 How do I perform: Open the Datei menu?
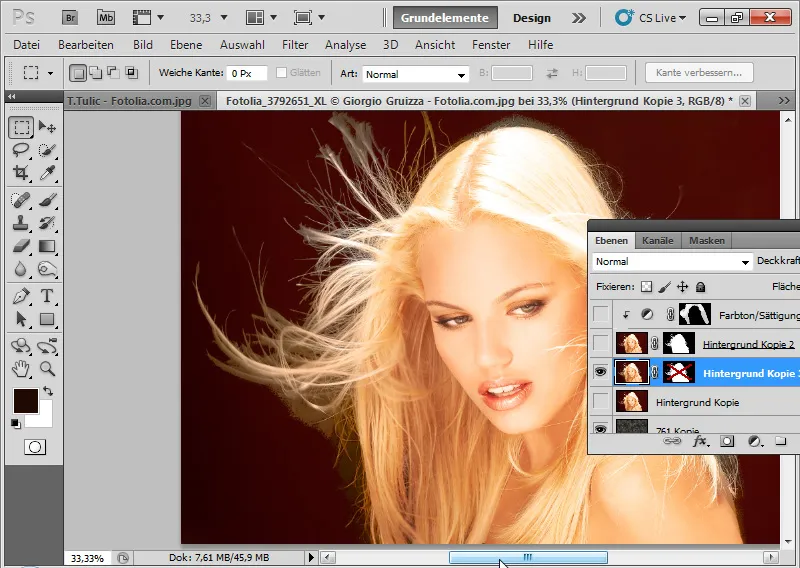point(27,45)
